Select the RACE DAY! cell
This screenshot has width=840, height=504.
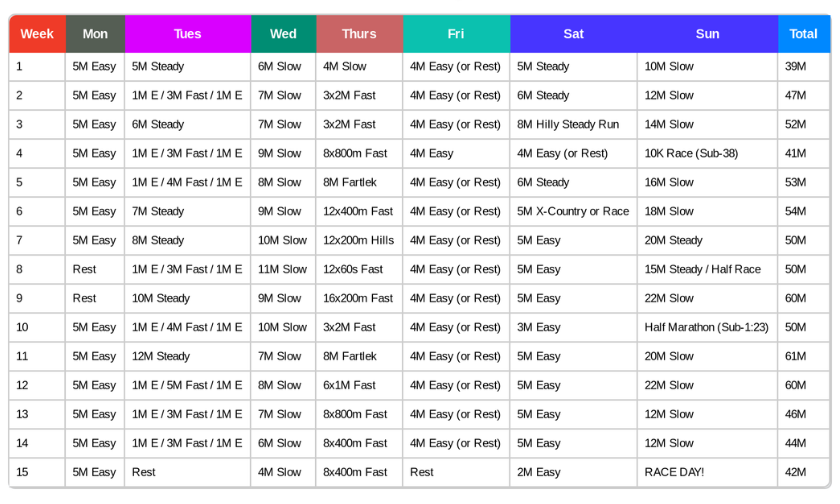pos(675,472)
